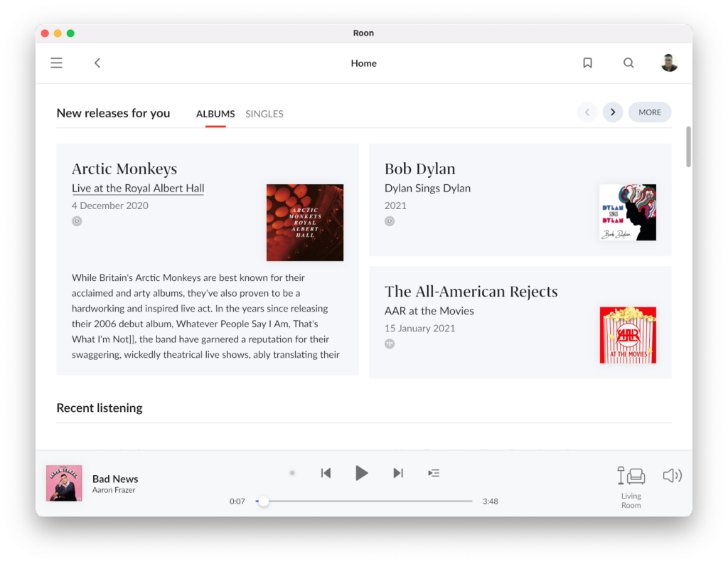The height and width of the screenshot is (564, 728).
Task: Open the Dylan Sings Dylan cover art
Action: point(628,213)
